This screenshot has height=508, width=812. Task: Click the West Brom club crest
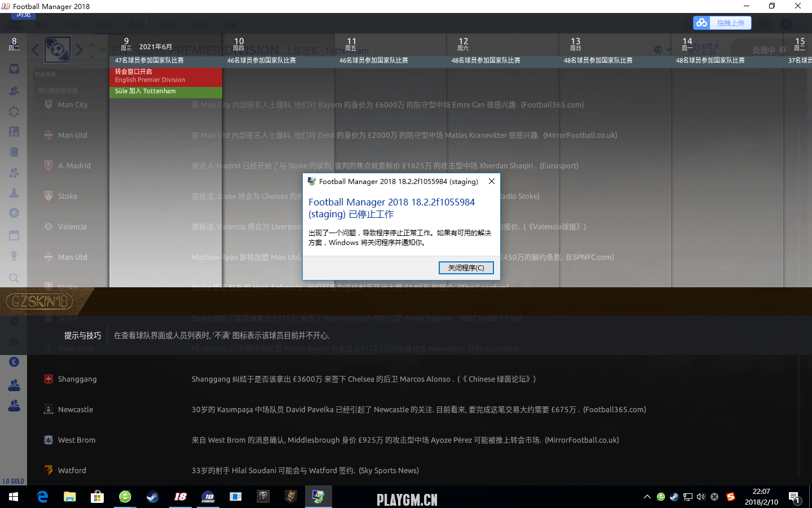[x=48, y=439]
